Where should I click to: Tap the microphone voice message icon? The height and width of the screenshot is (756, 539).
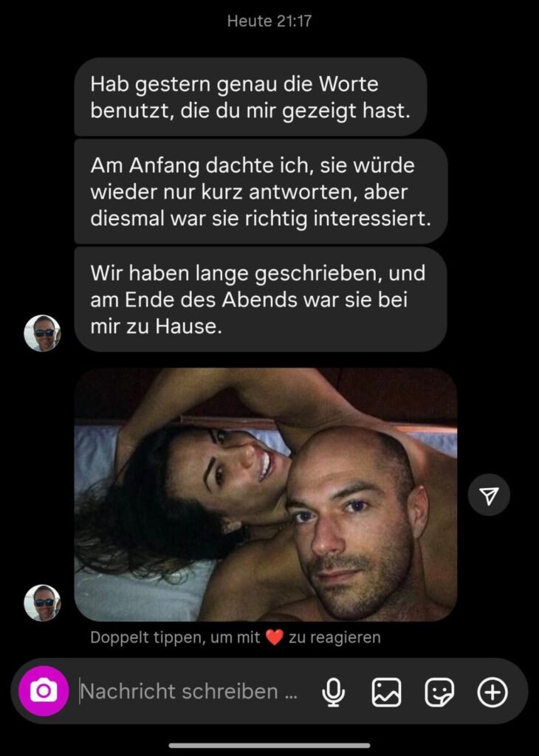pyautogui.click(x=333, y=692)
